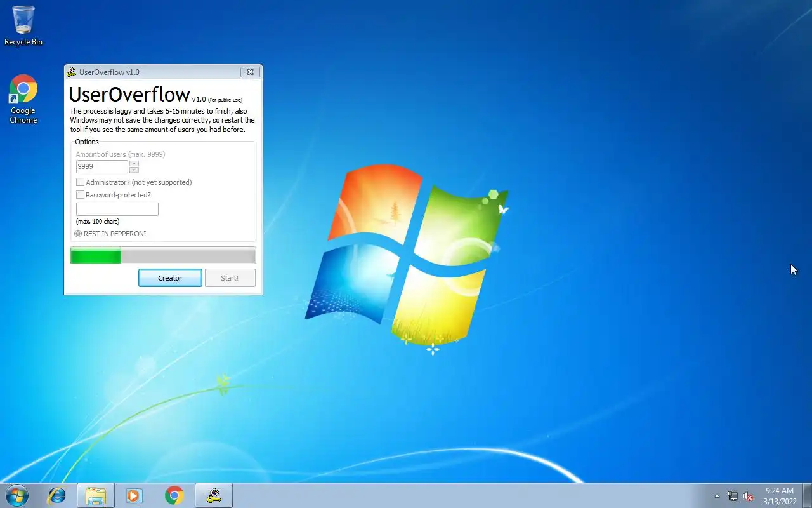Click the large UserOverflow heading
Image resolution: width=812 pixels, height=508 pixels.
[129, 94]
